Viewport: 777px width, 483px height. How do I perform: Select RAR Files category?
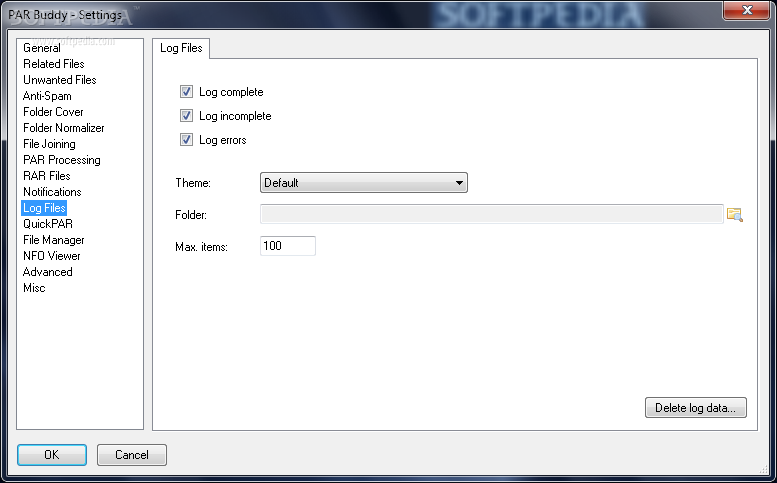[x=47, y=176]
